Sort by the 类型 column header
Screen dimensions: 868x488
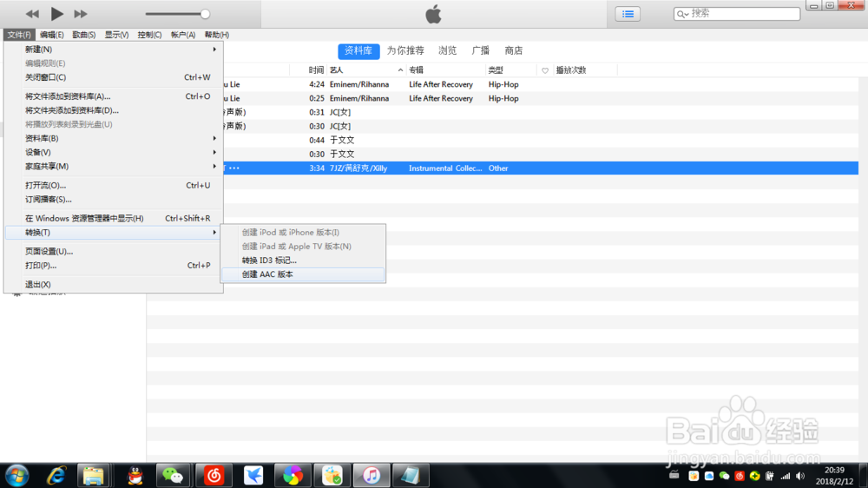click(x=511, y=70)
